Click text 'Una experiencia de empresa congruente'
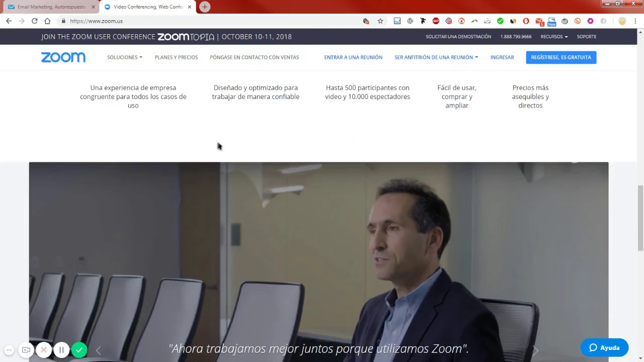The height and width of the screenshot is (362, 644). coord(133,97)
